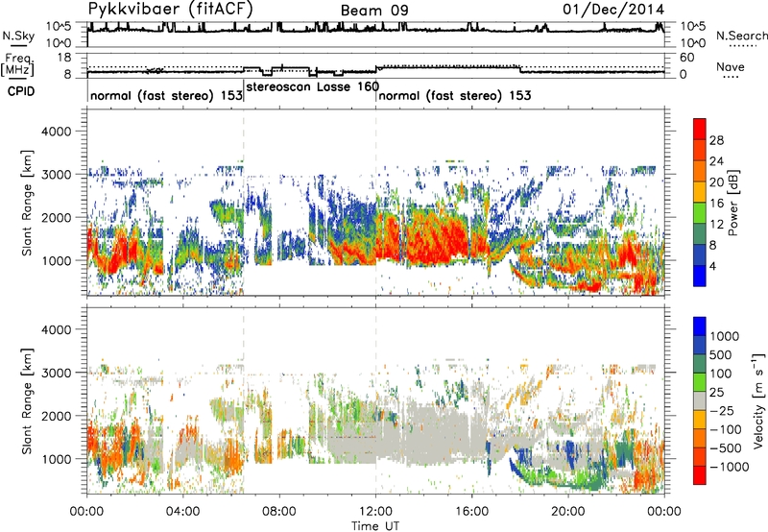Select the CPID row label
The width and height of the screenshot is (768, 532).
point(20,91)
